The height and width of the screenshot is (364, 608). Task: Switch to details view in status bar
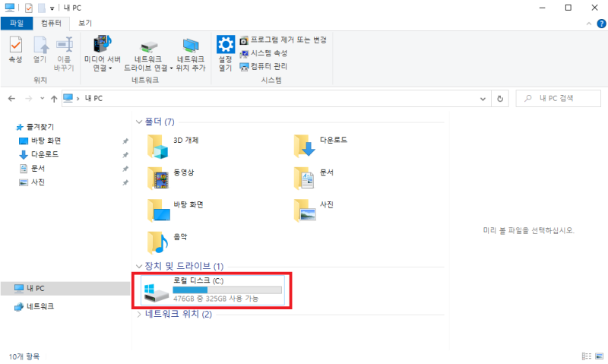pyautogui.click(x=586, y=356)
